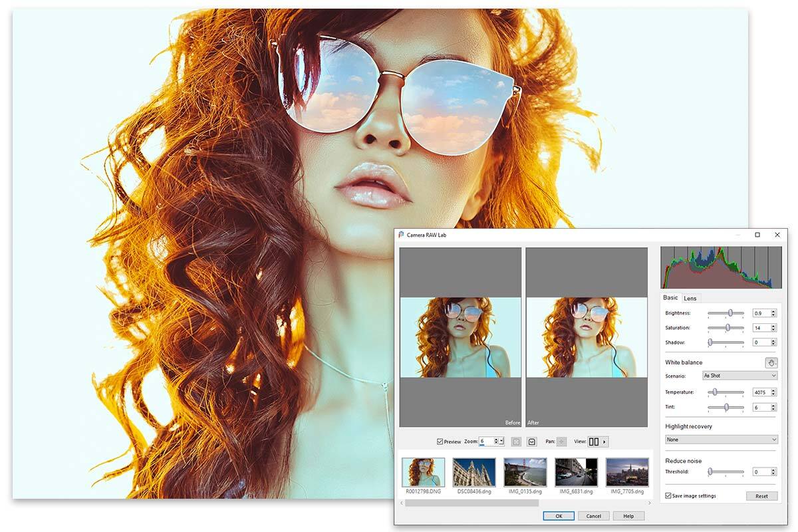Open the View mode flyout arrow
The width and height of the screenshot is (798, 532).
604,442
